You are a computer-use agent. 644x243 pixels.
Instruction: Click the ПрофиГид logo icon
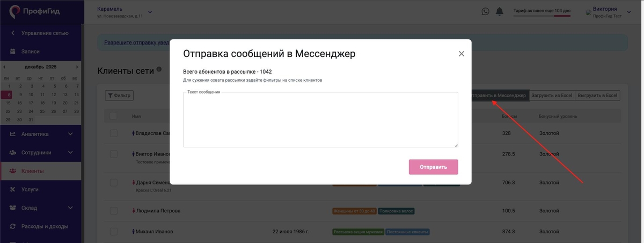point(14,11)
